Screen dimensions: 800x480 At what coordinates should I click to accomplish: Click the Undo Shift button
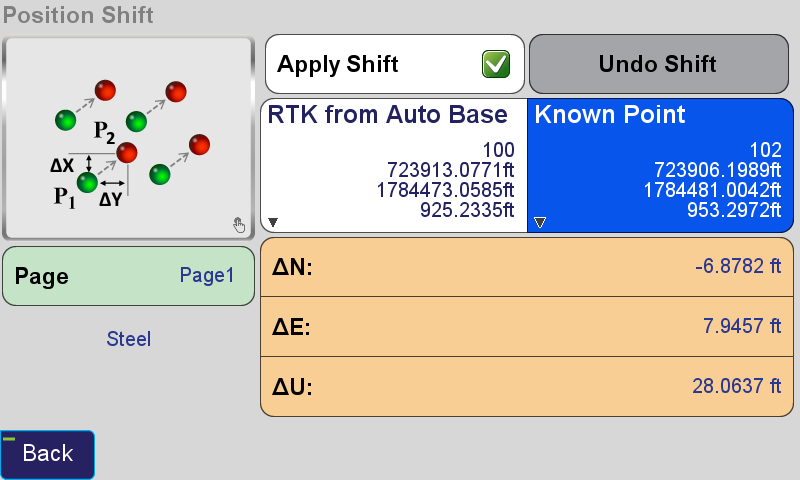coord(659,64)
